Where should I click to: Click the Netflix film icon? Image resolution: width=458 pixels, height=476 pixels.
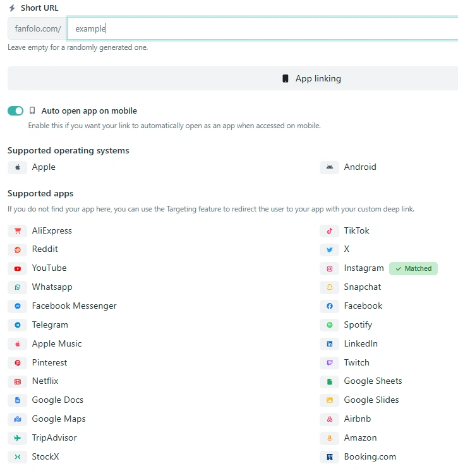(18, 381)
